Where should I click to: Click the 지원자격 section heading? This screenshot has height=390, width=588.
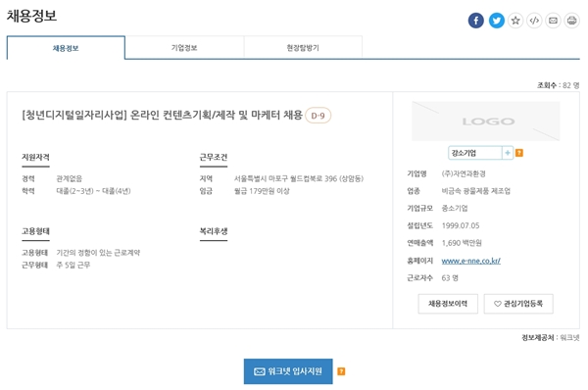coord(35,157)
